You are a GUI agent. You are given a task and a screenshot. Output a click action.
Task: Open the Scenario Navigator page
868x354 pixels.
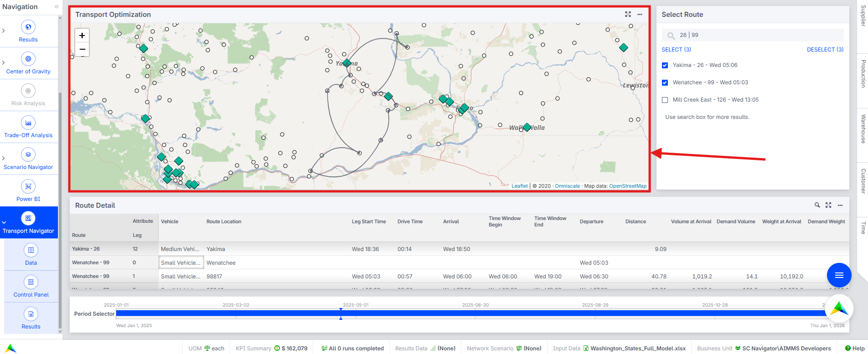(28, 159)
